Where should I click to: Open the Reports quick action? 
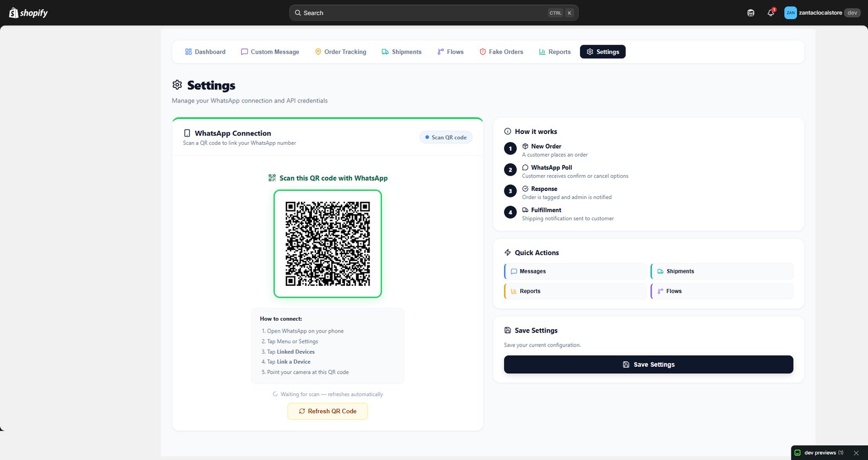[575, 291]
